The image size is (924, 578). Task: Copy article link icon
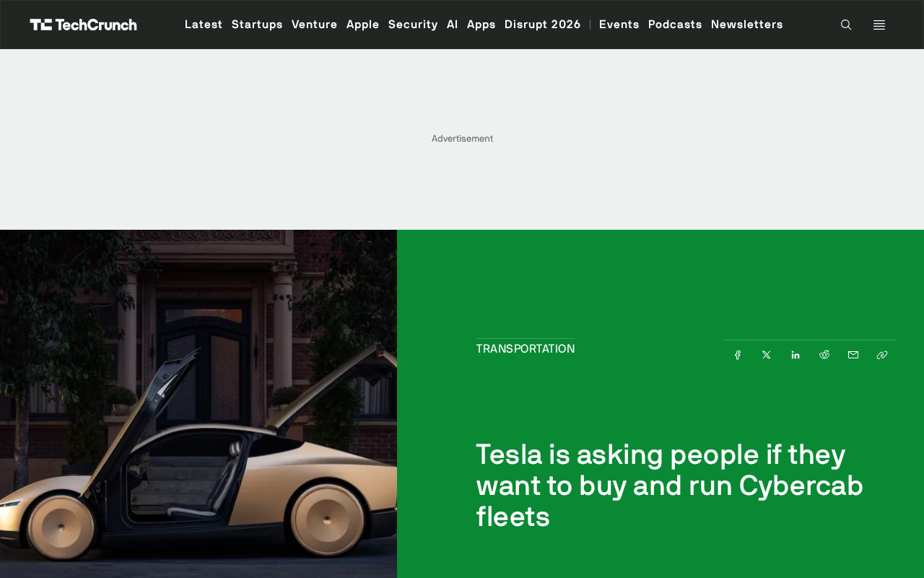point(882,355)
